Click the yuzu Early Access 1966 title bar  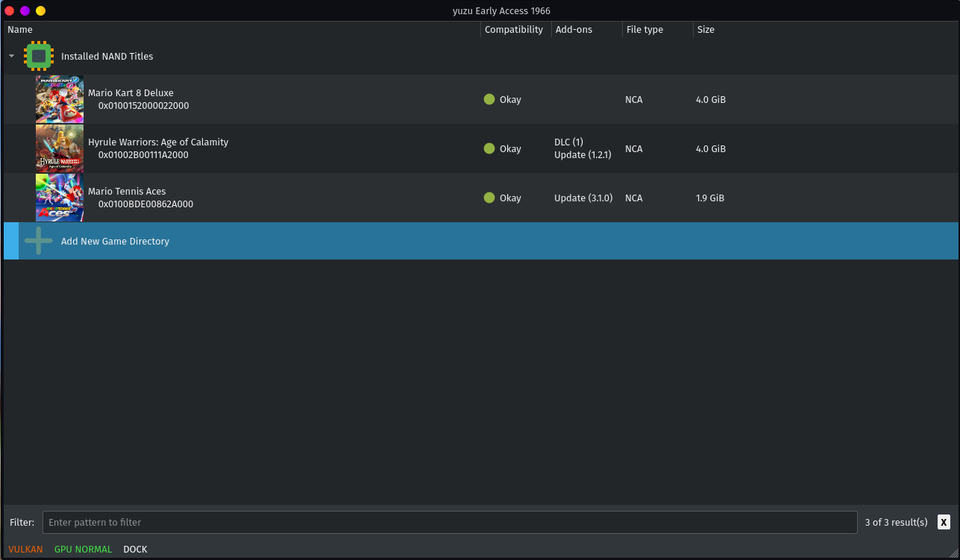click(x=501, y=10)
